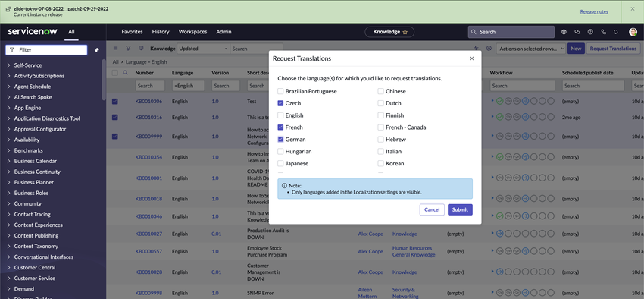Click the Cancel button in dialog
The height and width of the screenshot is (299, 644).
432,209
